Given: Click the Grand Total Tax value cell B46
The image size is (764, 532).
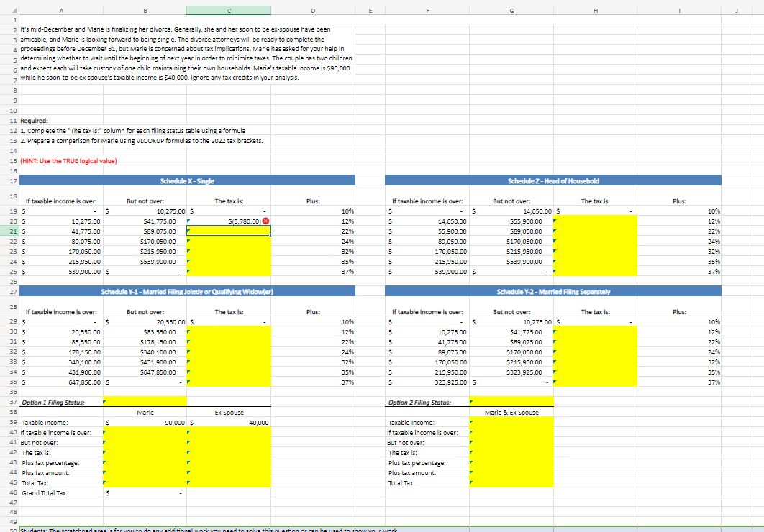Looking at the screenshot, I should pos(145,492).
